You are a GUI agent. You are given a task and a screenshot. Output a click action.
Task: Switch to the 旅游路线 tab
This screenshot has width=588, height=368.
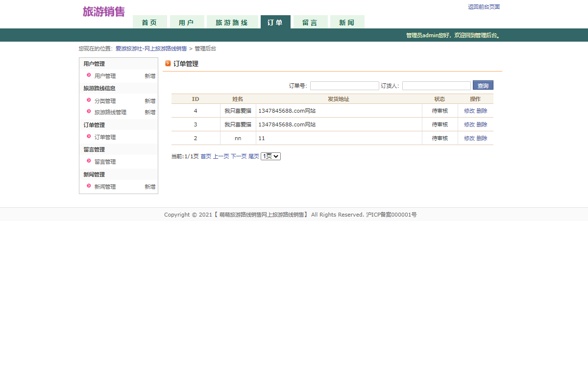click(232, 23)
